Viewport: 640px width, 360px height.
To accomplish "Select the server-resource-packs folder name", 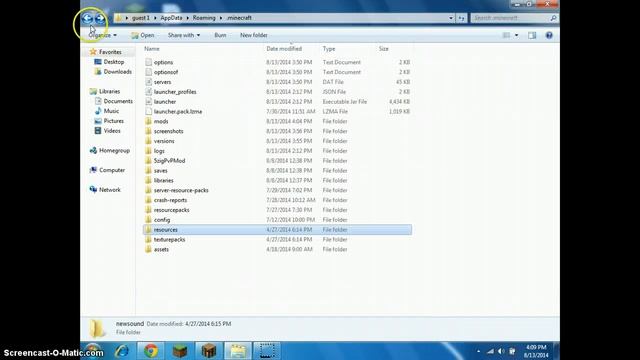I will 181,190.
